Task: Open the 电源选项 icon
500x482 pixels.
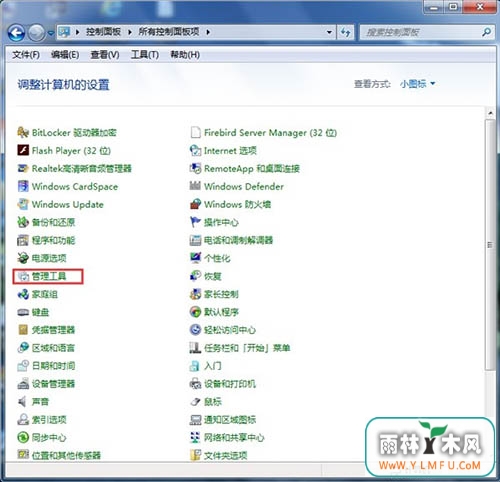Action: (x=23, y=258)
